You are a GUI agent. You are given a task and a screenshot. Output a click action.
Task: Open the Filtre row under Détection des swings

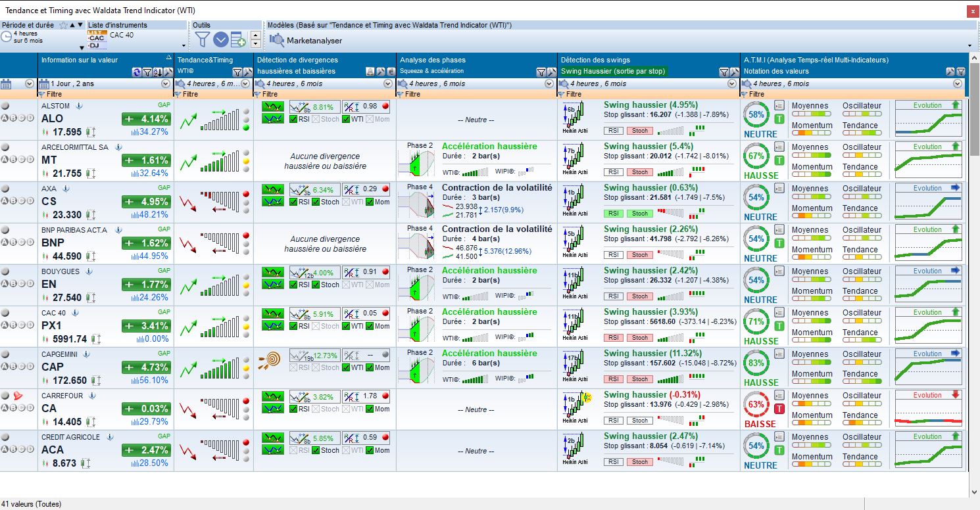(649, 94)
